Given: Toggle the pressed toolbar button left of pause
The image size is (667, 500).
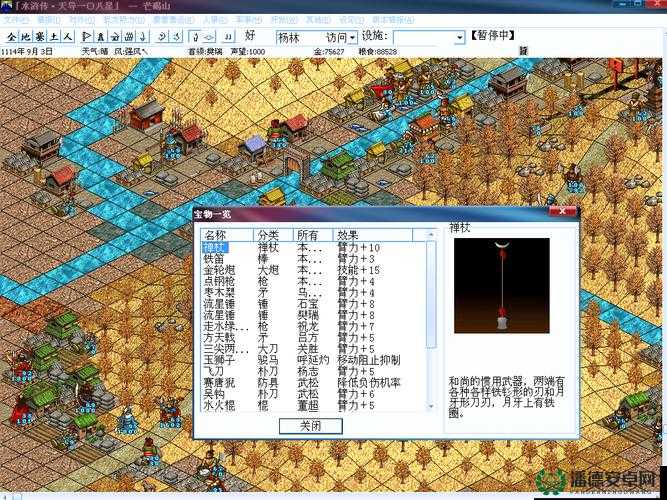Looking at the screenshot, I should [194, 37].
